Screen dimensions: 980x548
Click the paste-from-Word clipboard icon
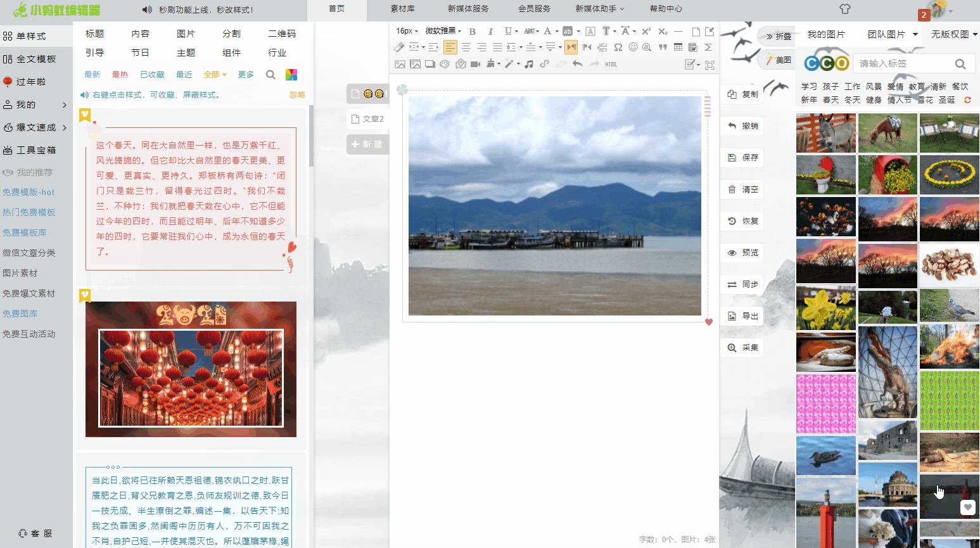[x=692, y=47]
